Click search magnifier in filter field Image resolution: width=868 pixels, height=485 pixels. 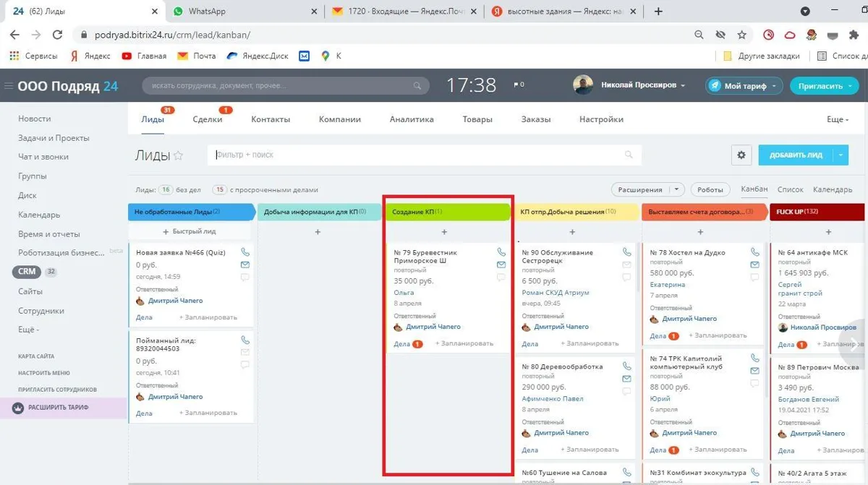[629, 155]
